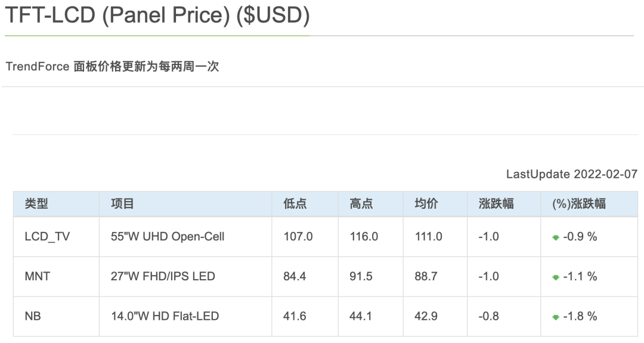
Task: Select the LCD_TV row type cell
Action: [x=47, y=237]
